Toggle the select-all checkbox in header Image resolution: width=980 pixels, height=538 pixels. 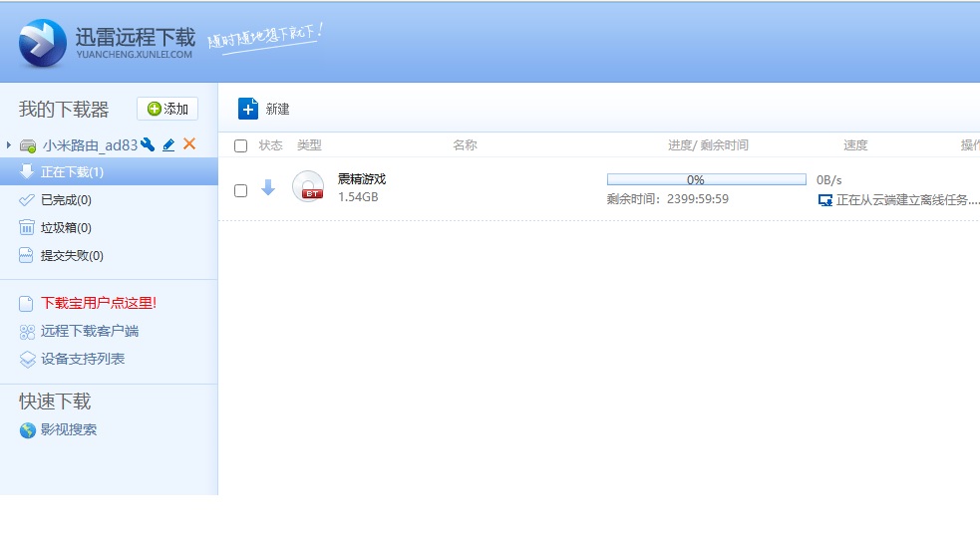[x=240, y=145]
